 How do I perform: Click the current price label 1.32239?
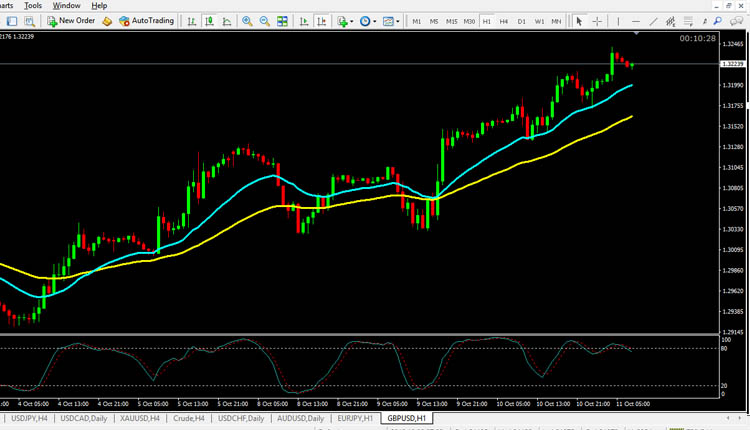733,64
